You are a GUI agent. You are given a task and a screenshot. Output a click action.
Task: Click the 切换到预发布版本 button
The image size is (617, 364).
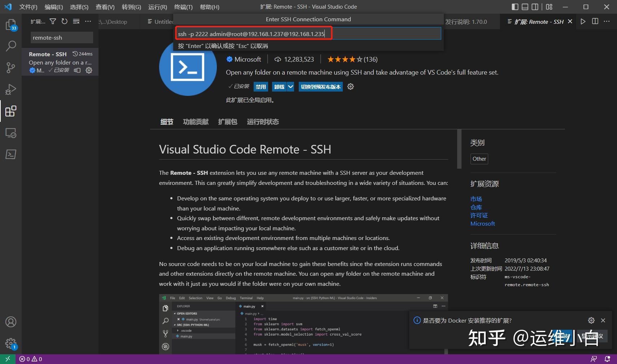coord(320,86)
